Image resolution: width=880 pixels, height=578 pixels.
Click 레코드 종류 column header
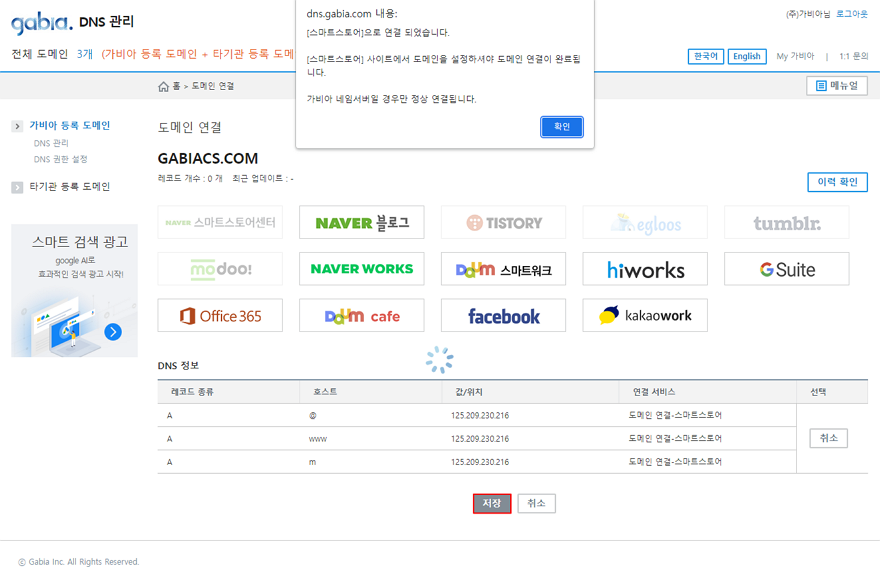(192, 392)
